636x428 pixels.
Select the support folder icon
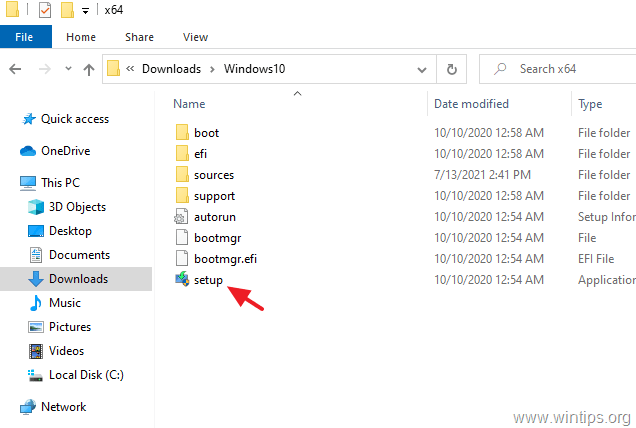[x=182, y=196]
